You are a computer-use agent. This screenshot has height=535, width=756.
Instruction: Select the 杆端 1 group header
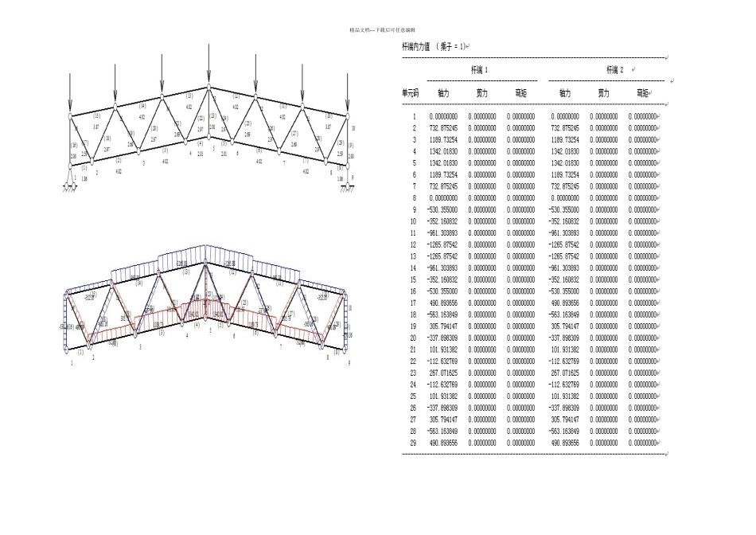(479, 69)
